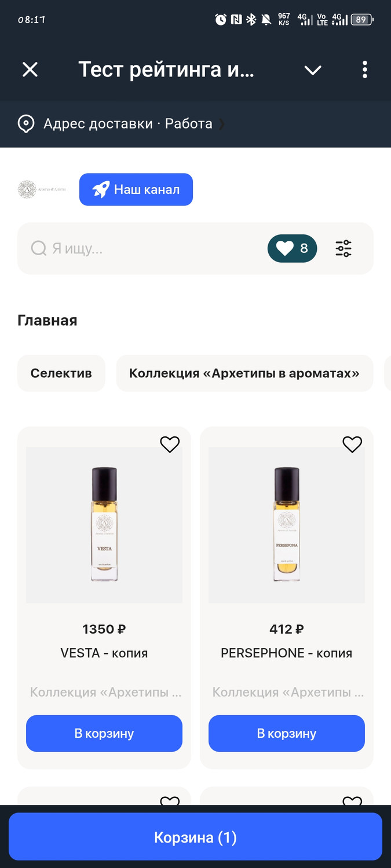Viewport: 391px width, 868px height.
Task: Expand the title chevron dropdown
Action: [x=313, y=70]
